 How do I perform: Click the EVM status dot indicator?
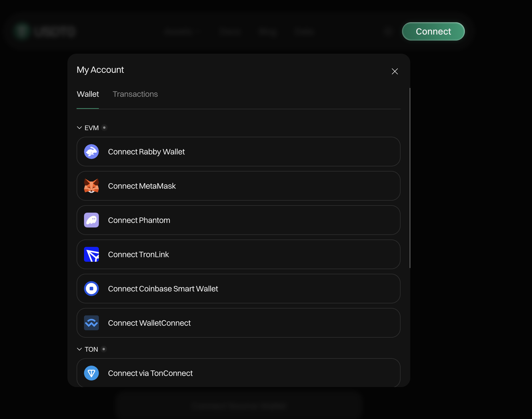[104, 128]
